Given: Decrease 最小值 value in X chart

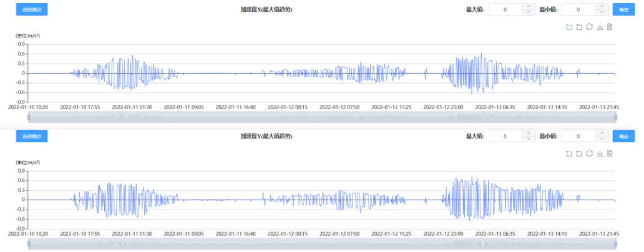Looking at the screenshot, I should [x=602, y=12].
